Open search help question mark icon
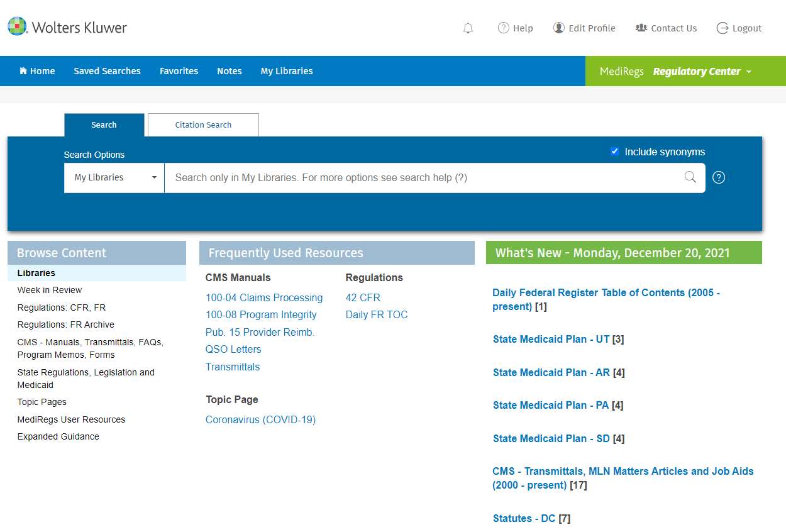 [x=719, y=177]
